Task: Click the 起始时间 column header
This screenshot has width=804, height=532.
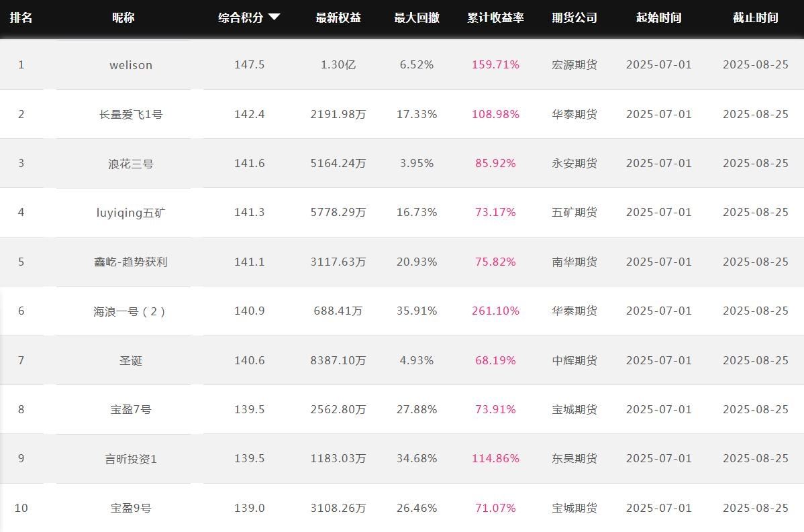Action: coord(659,17)
